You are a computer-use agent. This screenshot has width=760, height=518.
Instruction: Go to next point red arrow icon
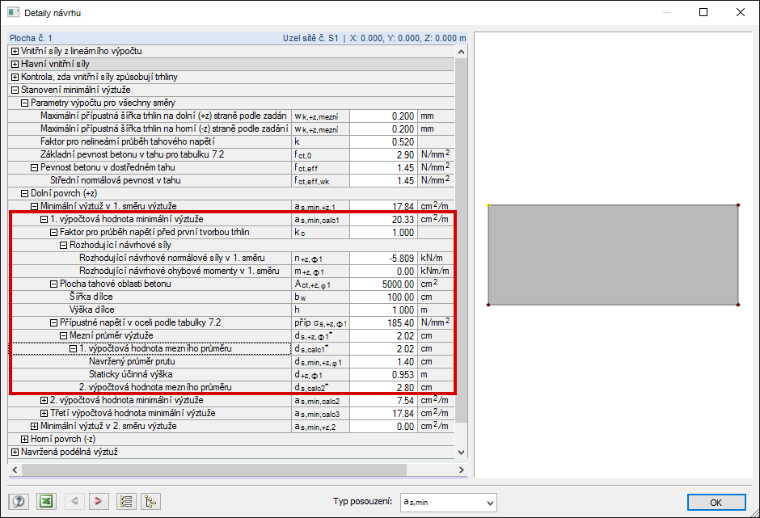(x=98, y=501)
